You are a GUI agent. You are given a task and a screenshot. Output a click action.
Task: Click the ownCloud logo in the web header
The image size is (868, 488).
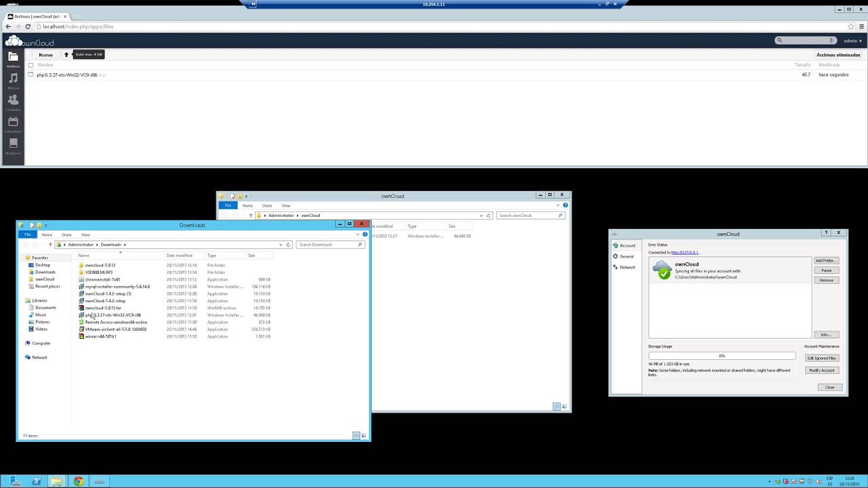[29, 41]
